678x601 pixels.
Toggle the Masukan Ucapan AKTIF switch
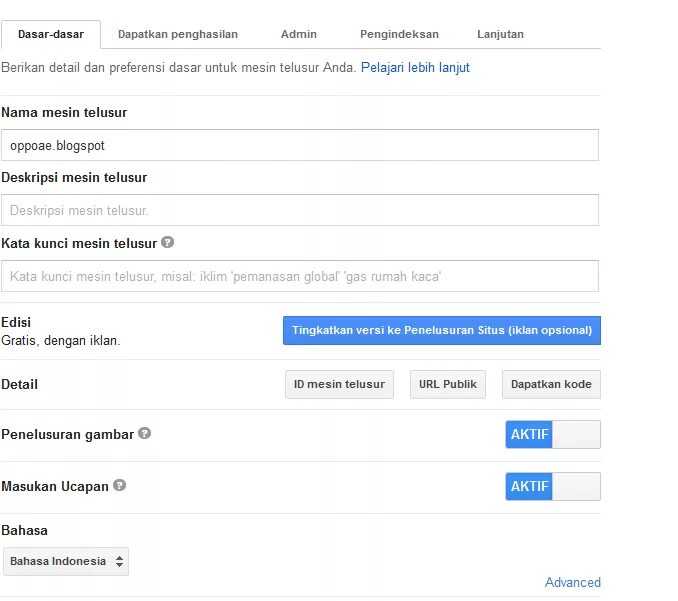pos(552,486)
